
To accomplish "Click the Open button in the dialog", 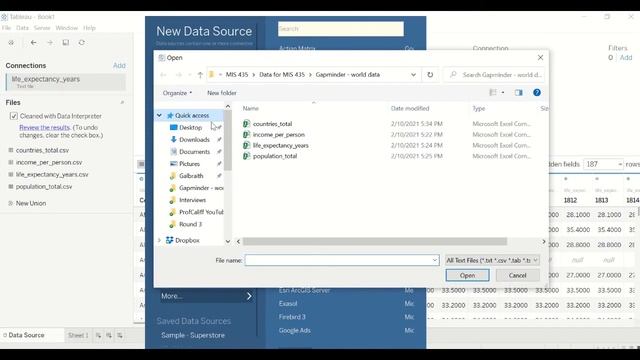I will click(467, 276).
